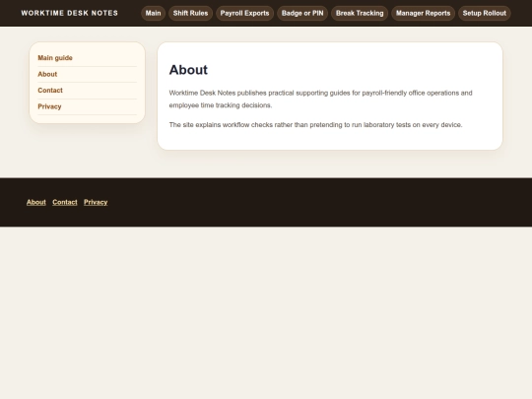Click the About page heading

188,70
